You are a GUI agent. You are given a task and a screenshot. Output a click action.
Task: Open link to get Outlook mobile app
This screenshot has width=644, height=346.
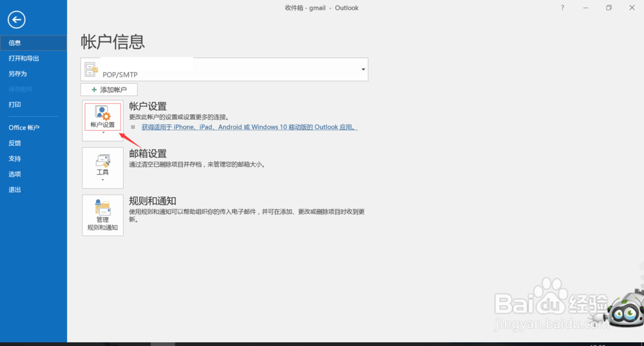(x=249, y=128)
